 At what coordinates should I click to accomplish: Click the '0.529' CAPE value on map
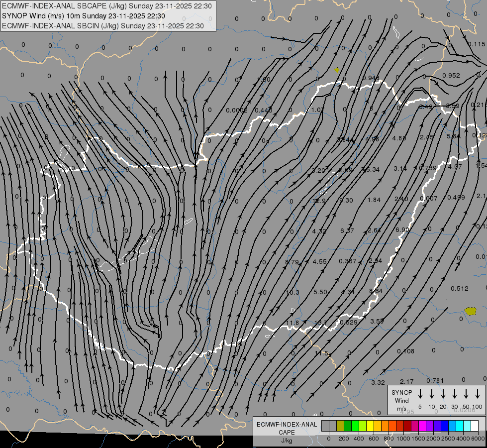pos(349,323)
